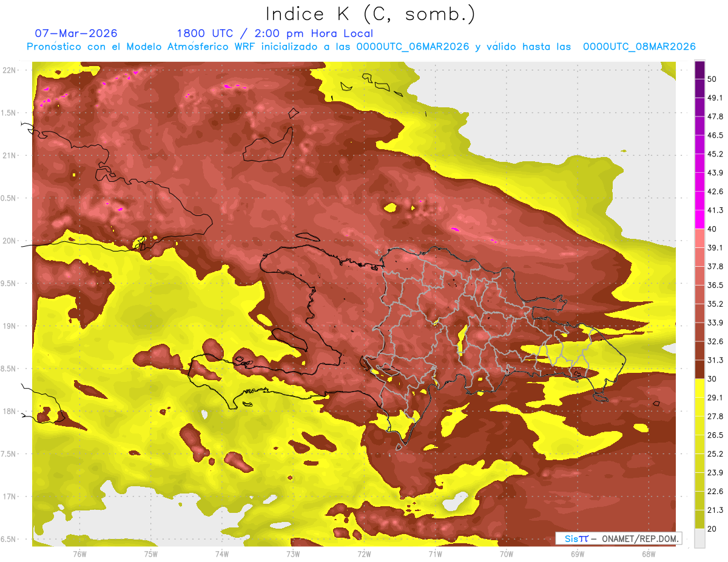Click the title "Indice K (C, somb.)"
This screenshot has width=728, height=562.
370,14
